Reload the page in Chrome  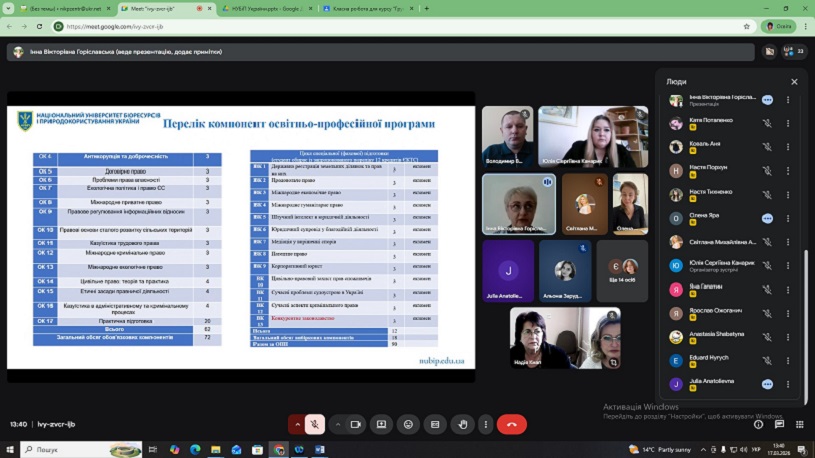pyautogui.click(x=39, y=26)
